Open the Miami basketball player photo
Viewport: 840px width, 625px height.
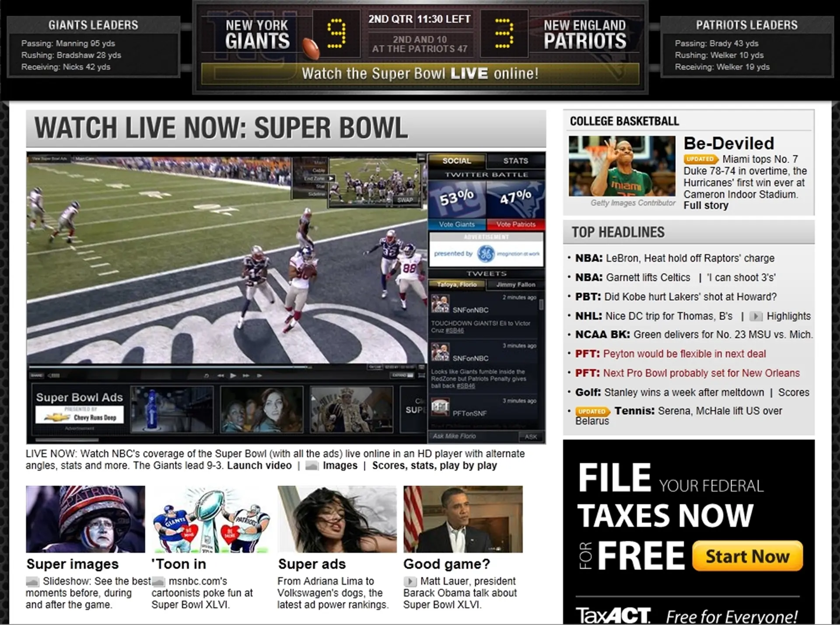[x=622, y=166]
